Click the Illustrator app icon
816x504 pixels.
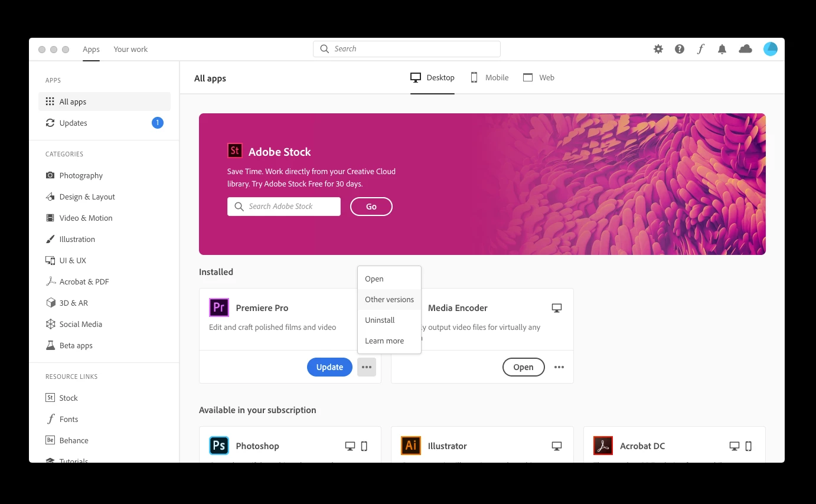point(411,446)
